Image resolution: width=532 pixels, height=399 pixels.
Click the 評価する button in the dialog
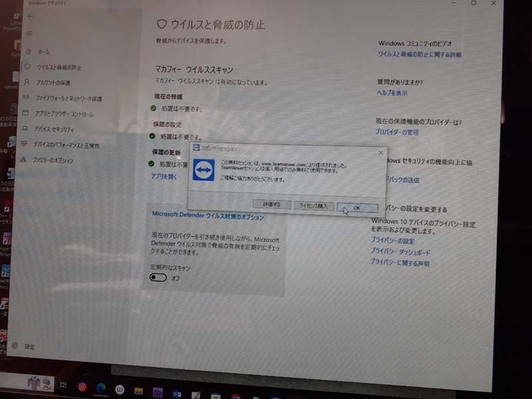pyautogui.click(x=272, y=204)
